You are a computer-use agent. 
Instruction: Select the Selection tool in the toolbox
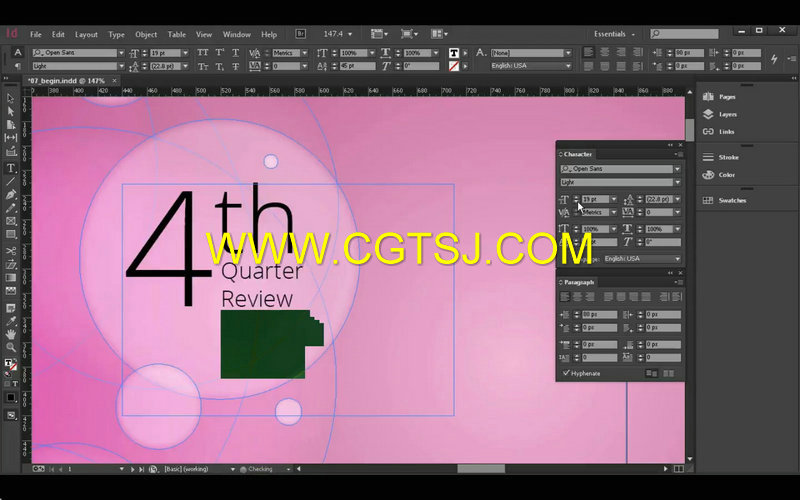pos(11,98)
